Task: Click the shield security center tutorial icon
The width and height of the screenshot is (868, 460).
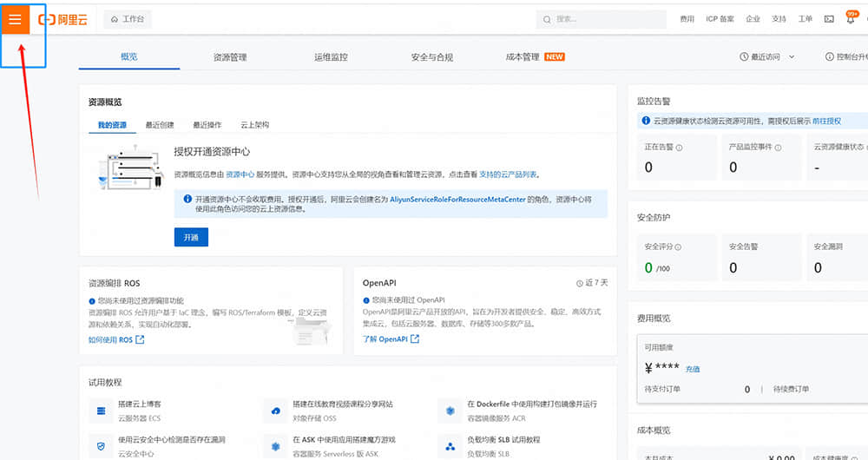Action: tap(101, 446)
